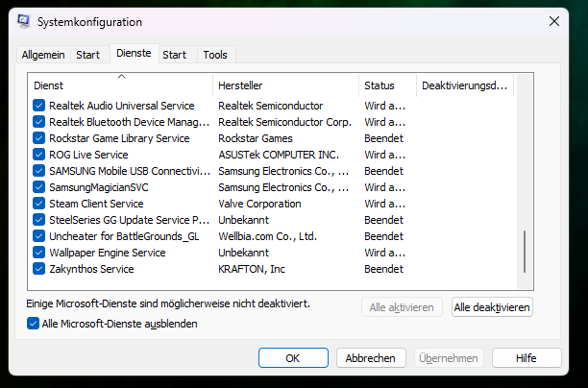Disable Steam Client Service checkbox
The image size is (588, 388).
coord(39,204)
